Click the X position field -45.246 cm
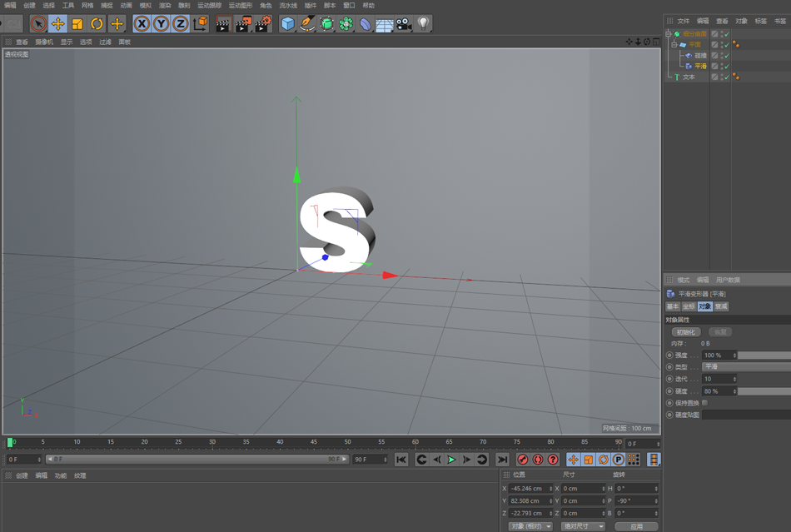Viewport: 791px width, 532px height. click(x=530, y=488)
